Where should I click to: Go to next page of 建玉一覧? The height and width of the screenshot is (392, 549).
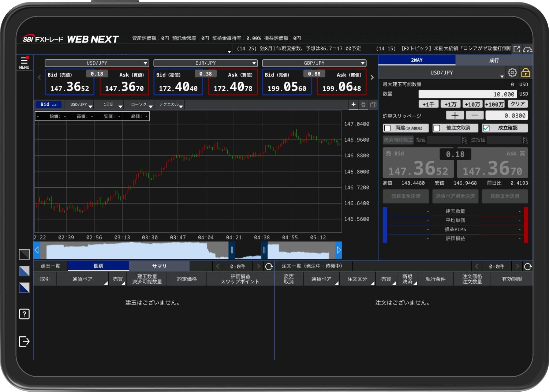point(258,266)
